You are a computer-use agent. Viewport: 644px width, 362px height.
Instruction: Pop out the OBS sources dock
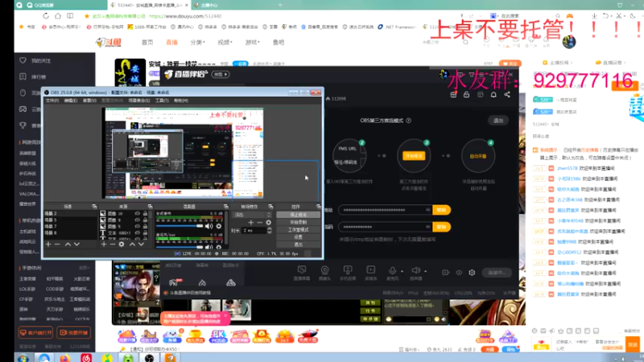pyautogui.click(x=150, y=207)
